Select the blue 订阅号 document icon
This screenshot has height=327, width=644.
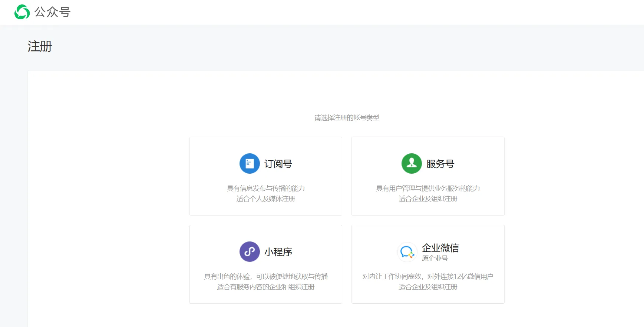click(x=250, y=163)
